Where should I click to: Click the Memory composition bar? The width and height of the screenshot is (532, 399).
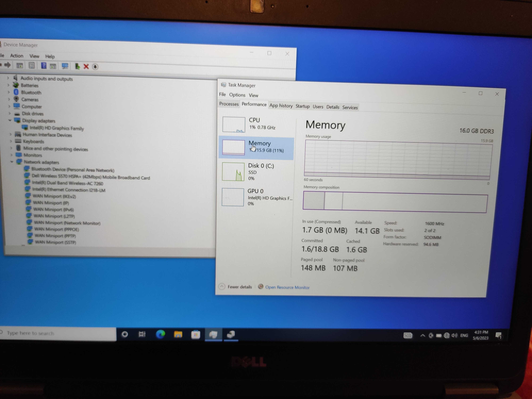(395, 202)
